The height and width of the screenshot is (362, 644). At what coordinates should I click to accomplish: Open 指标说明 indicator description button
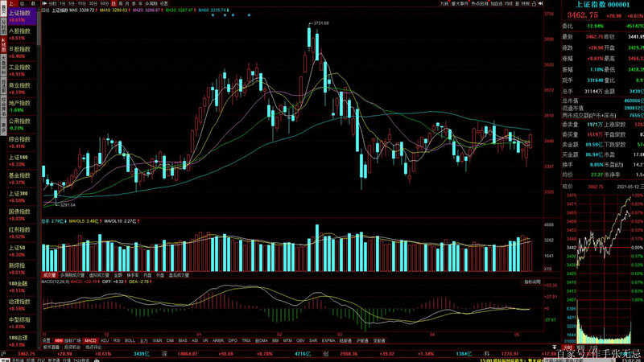click(x=533, y=282)
